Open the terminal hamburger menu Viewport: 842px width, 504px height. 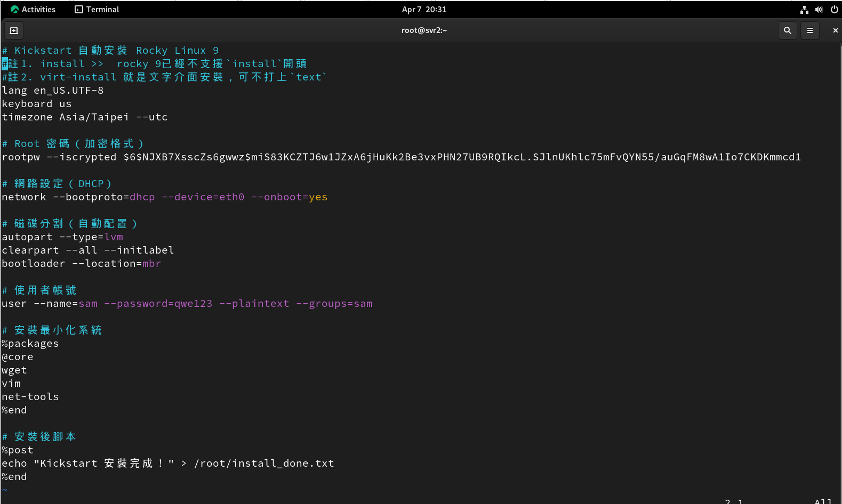point(809,30)
